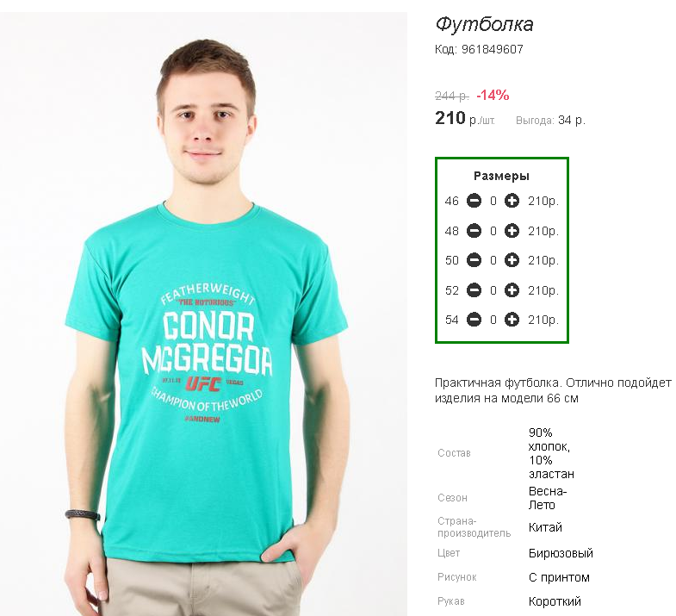Image resolution: width=676 pixels, height=616 pixels.
Task: Decrease quantity for size 52
Action: click(x=474, y=290)
